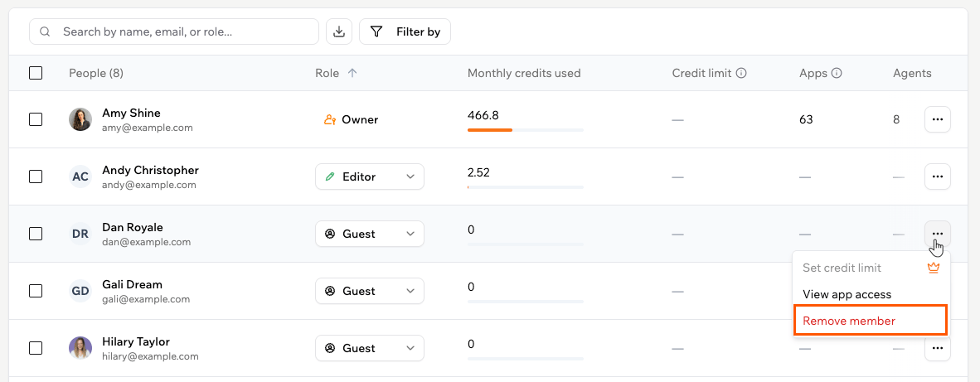Click the download/export icon button

(x=339, y=31)
